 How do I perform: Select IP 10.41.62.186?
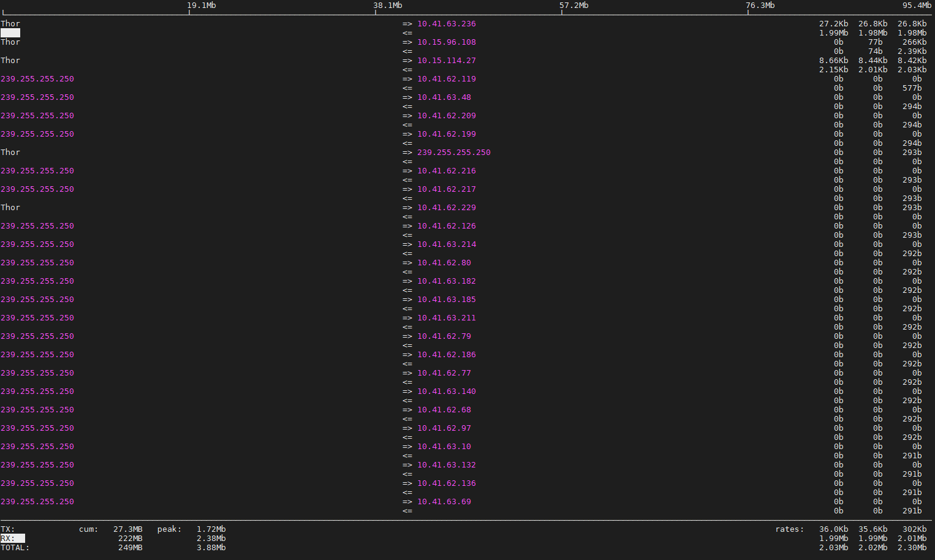point(447,355)
